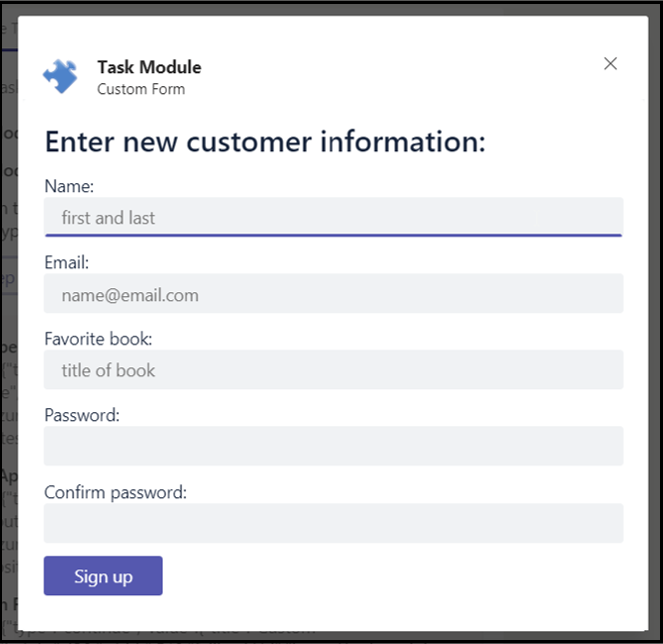
Task: Click the 'Name:' field label
Action: pos(69,186)
